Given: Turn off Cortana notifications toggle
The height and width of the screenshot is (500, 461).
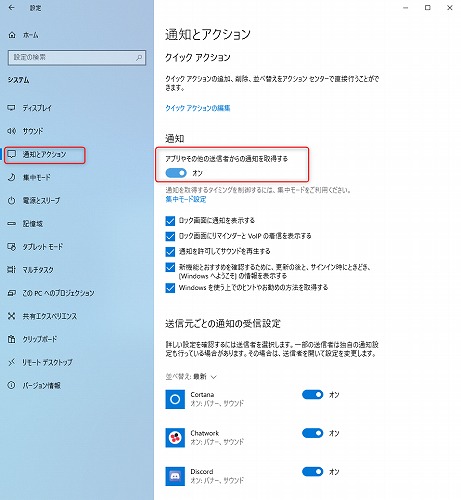Looking at the screenshot, I should point(312,395).
